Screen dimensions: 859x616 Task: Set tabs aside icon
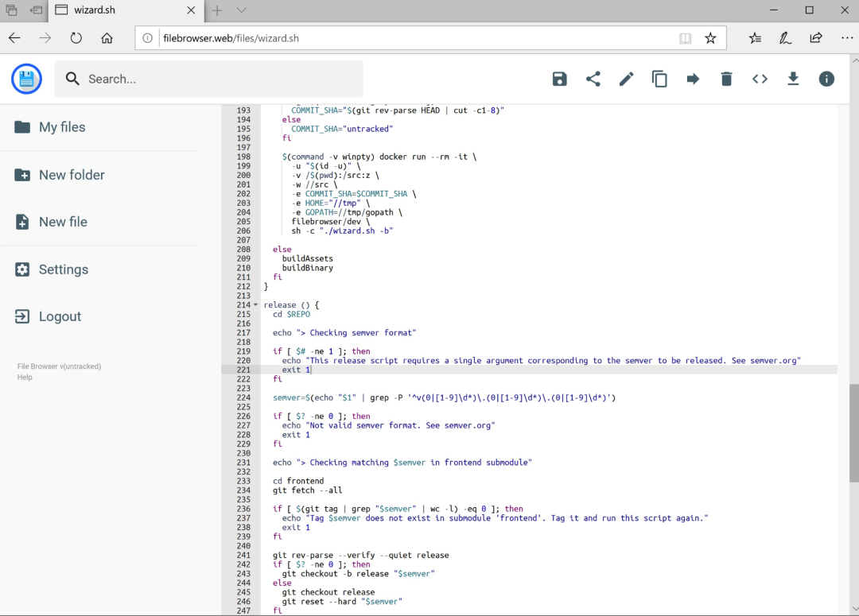click(x=36, y=10)
